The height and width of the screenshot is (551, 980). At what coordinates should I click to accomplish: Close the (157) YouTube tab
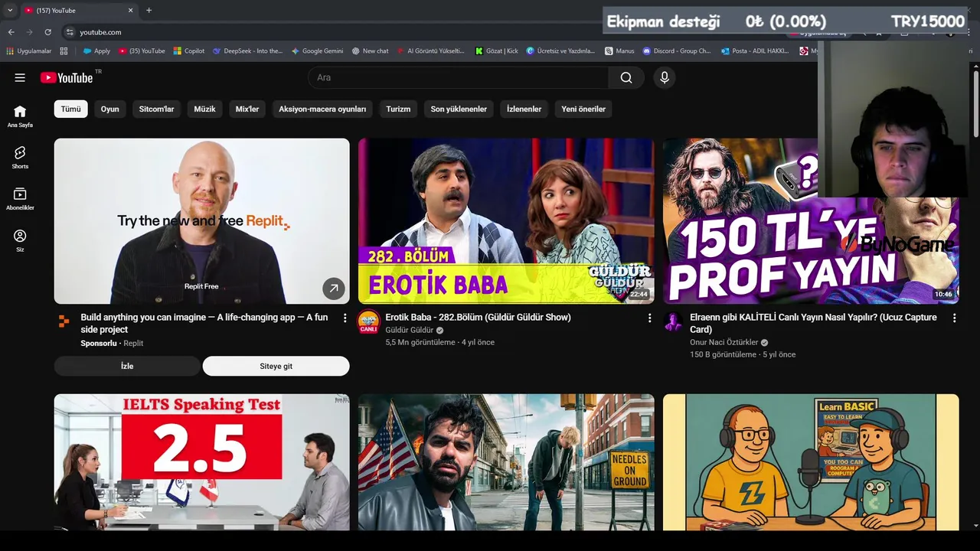(x=130, y=10)
